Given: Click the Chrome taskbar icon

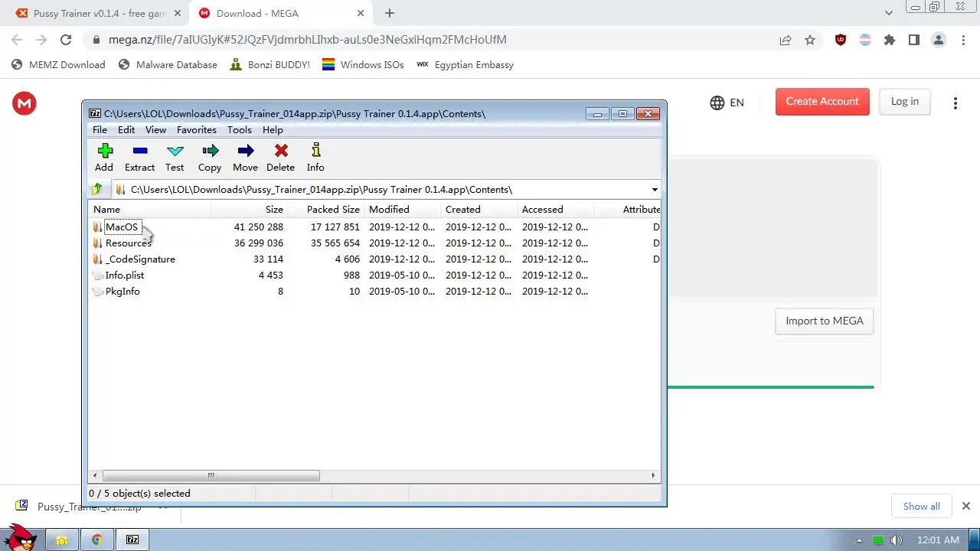Looking at the screenshot, I should (x=97, y=540).
